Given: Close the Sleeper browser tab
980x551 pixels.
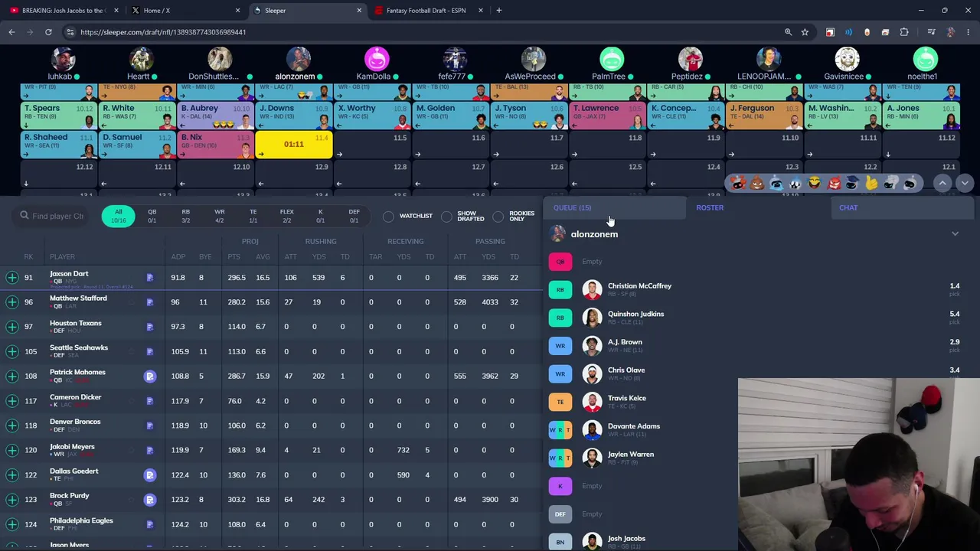Looking at the screenshot, I should pyautogui.click(x=359, y=11).
